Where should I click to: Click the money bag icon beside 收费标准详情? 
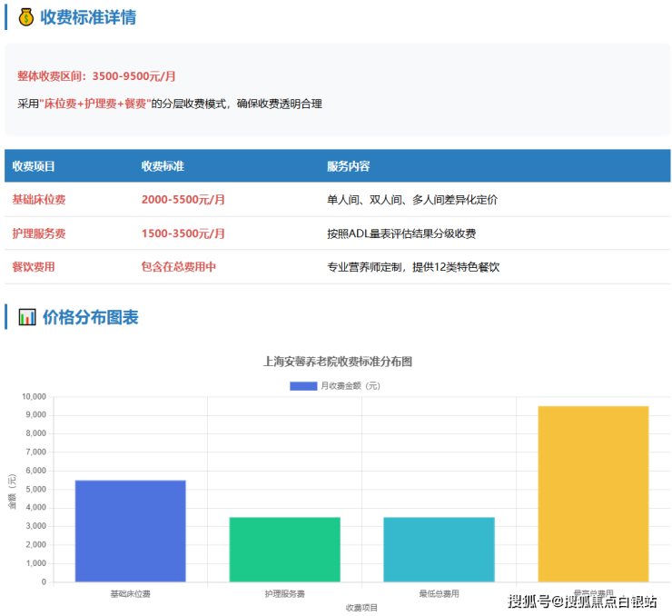25,16
